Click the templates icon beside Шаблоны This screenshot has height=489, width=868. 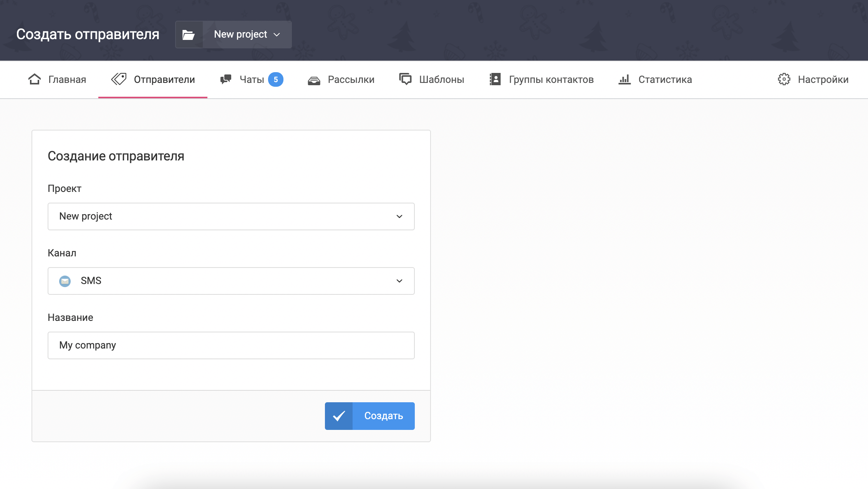point(405,79)
